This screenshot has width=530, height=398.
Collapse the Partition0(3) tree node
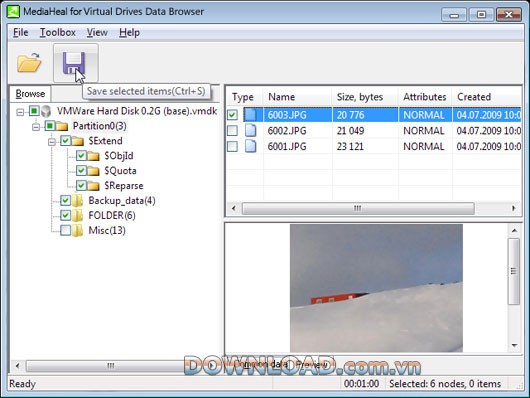[x=36, y=127]
